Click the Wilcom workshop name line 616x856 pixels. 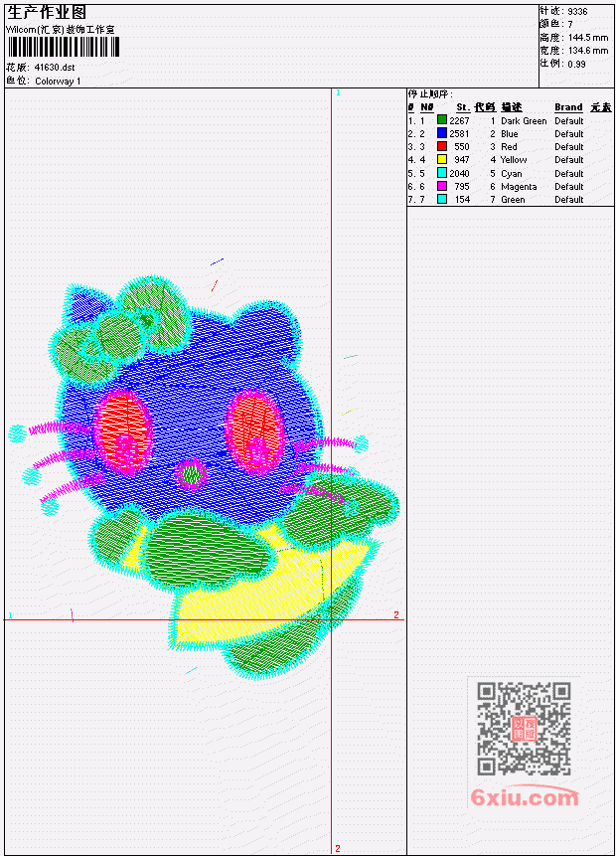60,30
